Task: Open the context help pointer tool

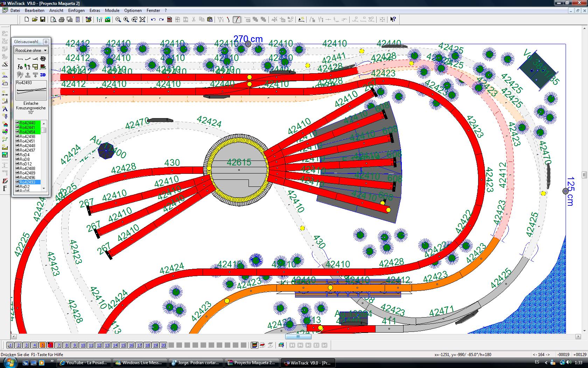Action: click(x=393, y=20)
